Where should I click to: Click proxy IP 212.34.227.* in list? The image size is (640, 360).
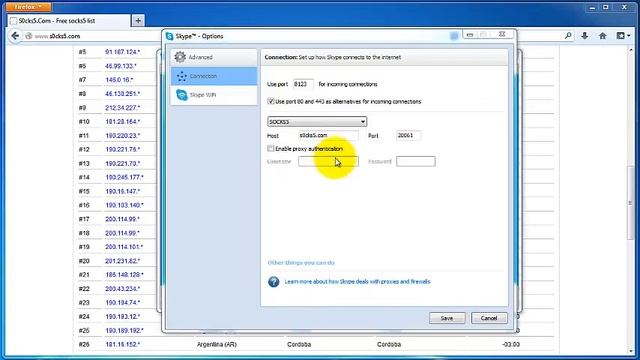coord(122,108)
